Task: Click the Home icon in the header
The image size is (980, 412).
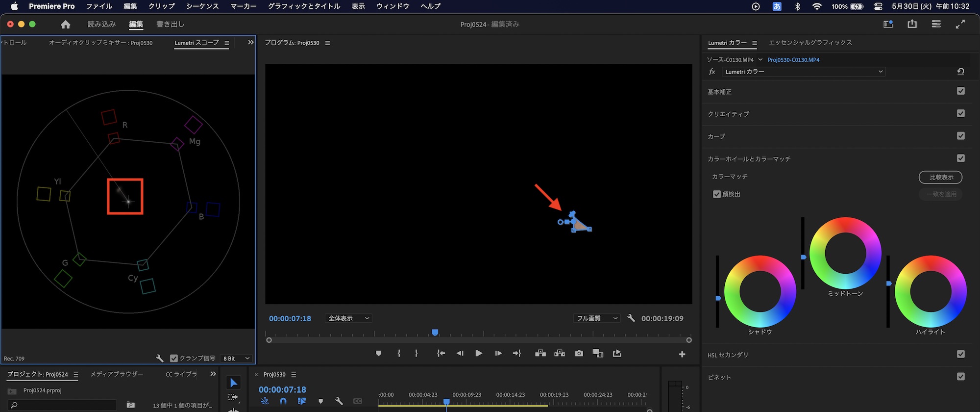Action: coord(66,25)
